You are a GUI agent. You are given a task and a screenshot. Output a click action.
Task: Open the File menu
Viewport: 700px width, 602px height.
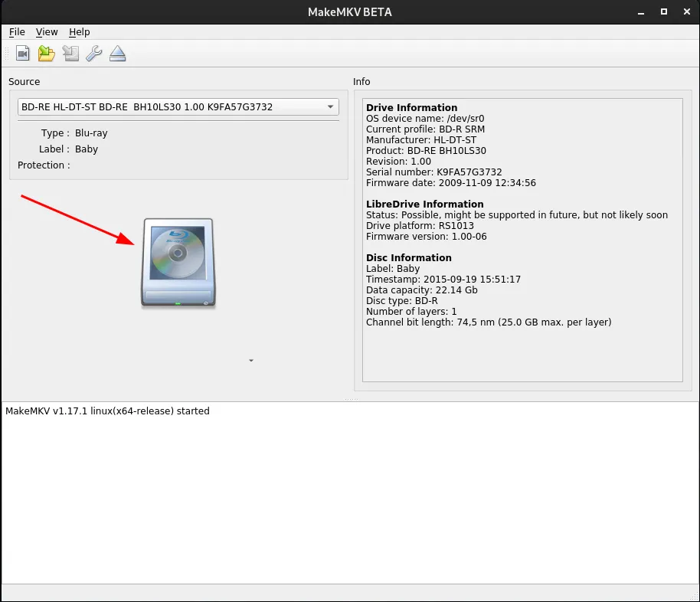pos(17,31)
